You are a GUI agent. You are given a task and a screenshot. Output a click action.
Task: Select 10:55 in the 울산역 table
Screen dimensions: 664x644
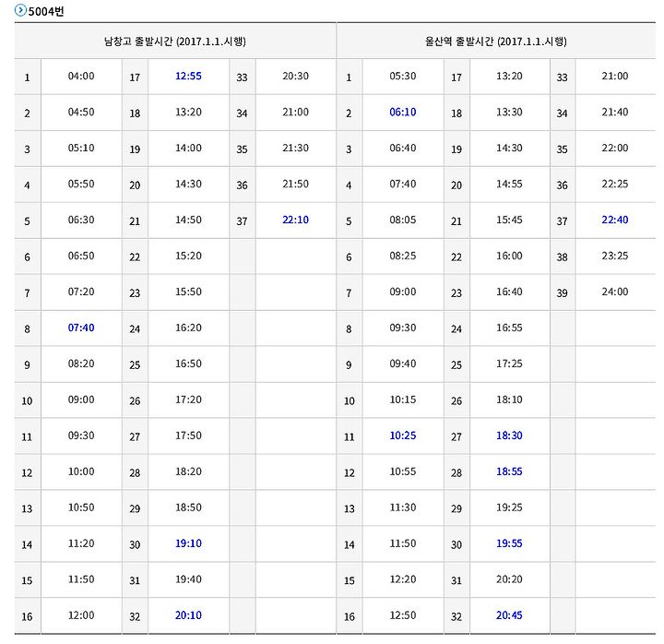403,471
